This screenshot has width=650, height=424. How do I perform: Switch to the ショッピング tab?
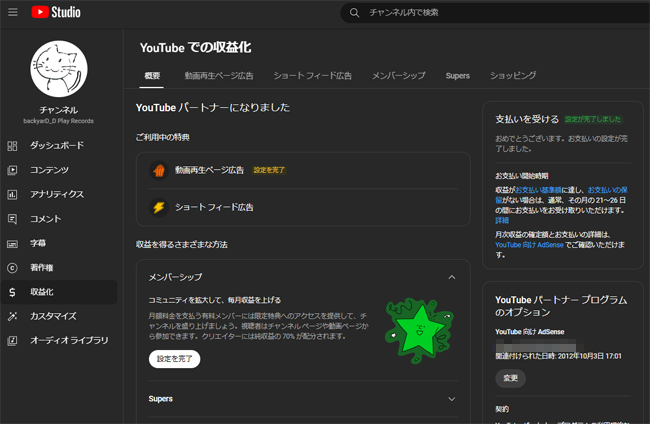pyautogui.click(x=513, y=76)
